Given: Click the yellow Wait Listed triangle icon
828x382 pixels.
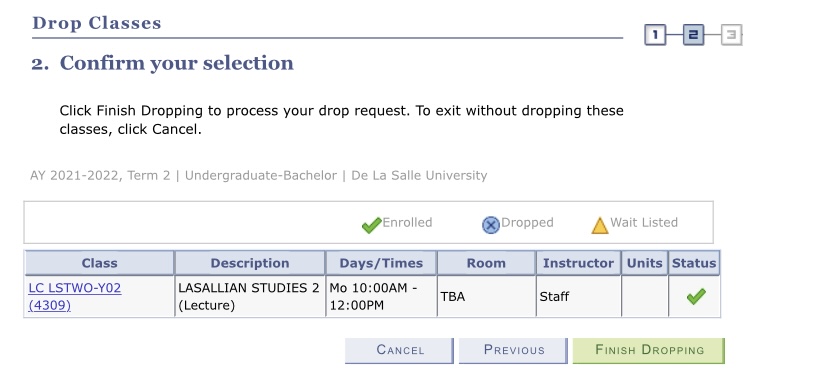Looking at the screenshot, I should pyautogui.click(x=600, y=226).
